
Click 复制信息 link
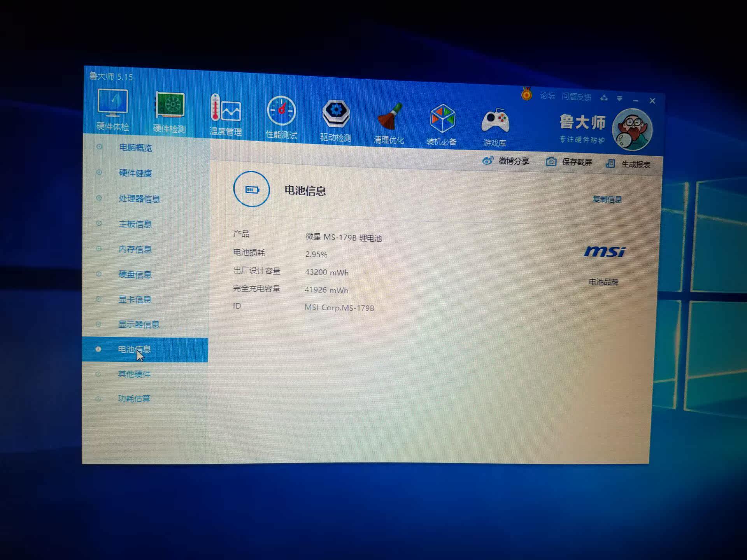(607, 199)
